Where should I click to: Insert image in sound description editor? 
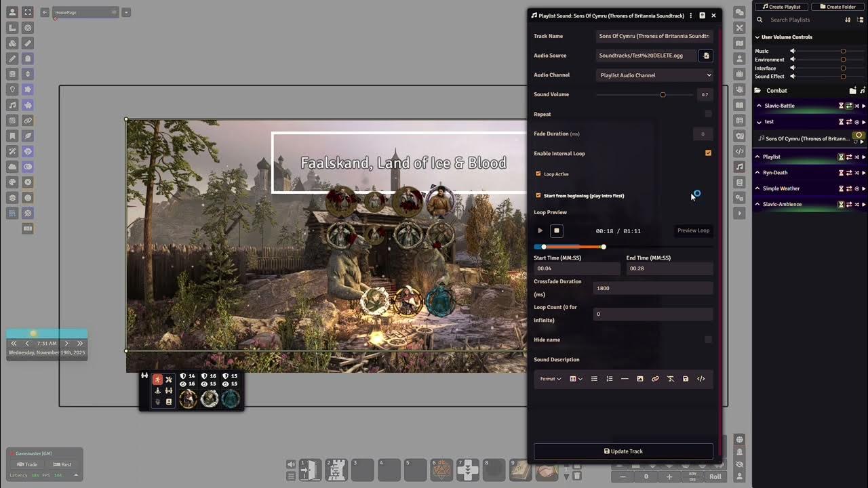click(639, 379)
